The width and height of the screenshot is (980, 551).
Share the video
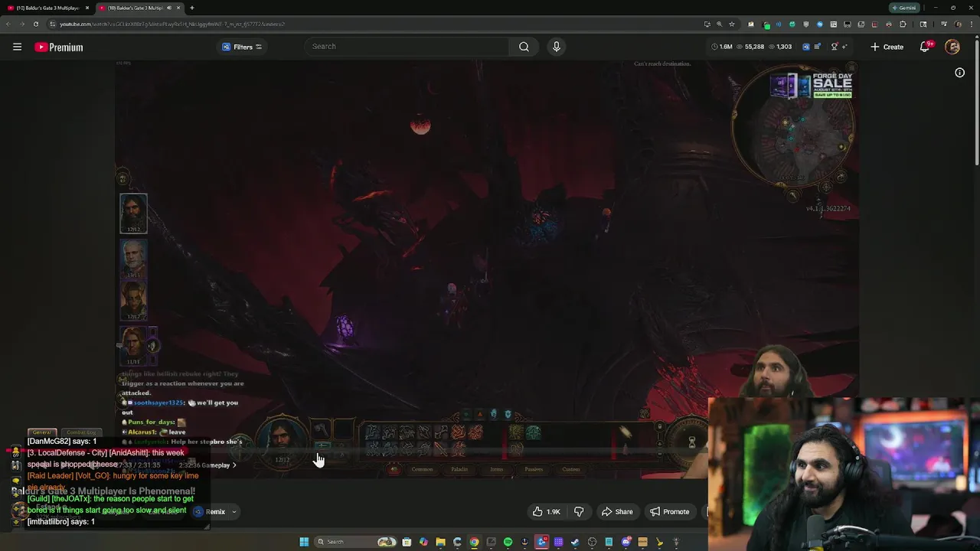tap(617, 512)
